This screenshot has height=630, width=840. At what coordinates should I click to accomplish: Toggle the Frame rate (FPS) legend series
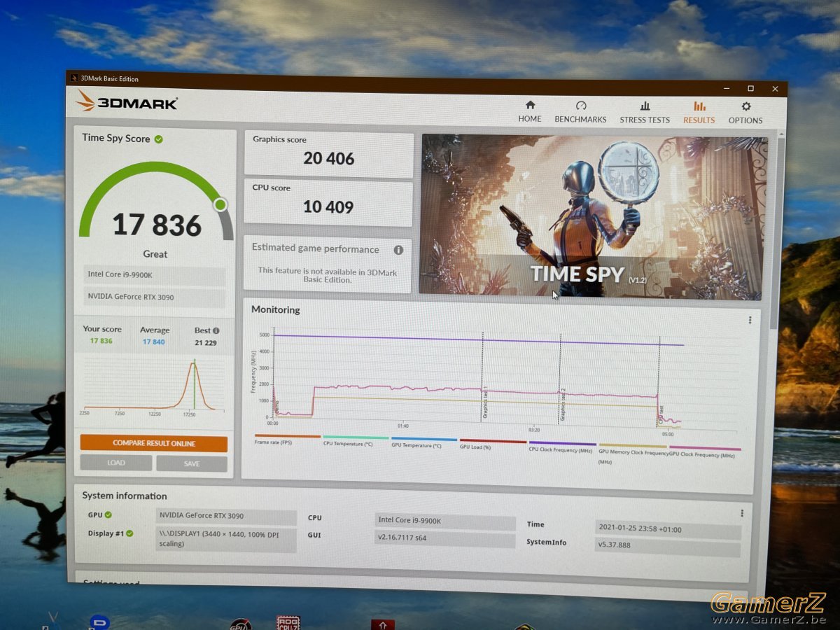(286, 439)
